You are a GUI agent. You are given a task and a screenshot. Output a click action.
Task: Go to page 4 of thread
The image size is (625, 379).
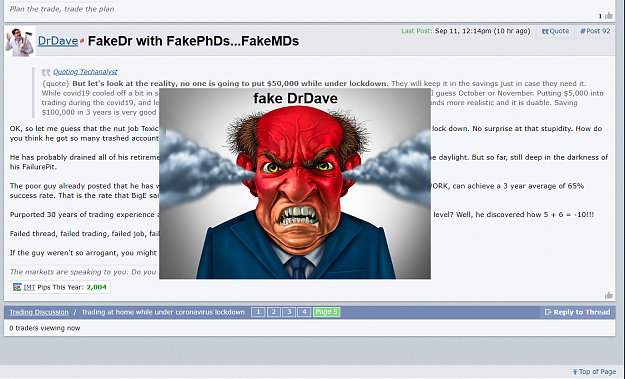pyautogui.click(x=304, y=312)
